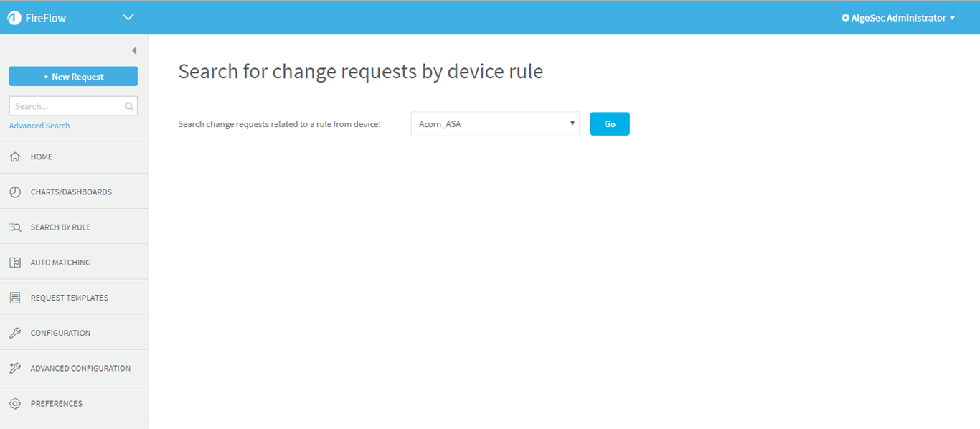Click the Search by Rule icon
The width and height of the screenshot is (980, 429).
(x=15, y=227)
